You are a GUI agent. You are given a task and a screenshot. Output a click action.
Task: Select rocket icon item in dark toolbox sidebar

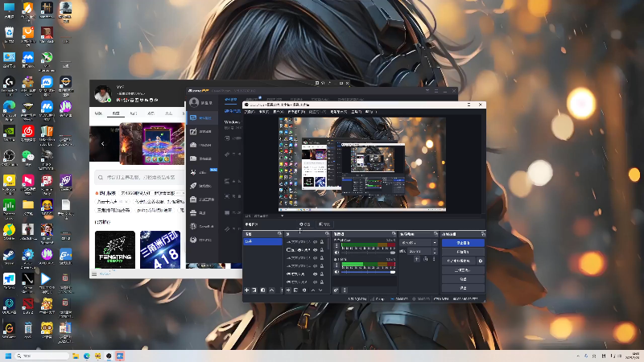pos(202,186)
